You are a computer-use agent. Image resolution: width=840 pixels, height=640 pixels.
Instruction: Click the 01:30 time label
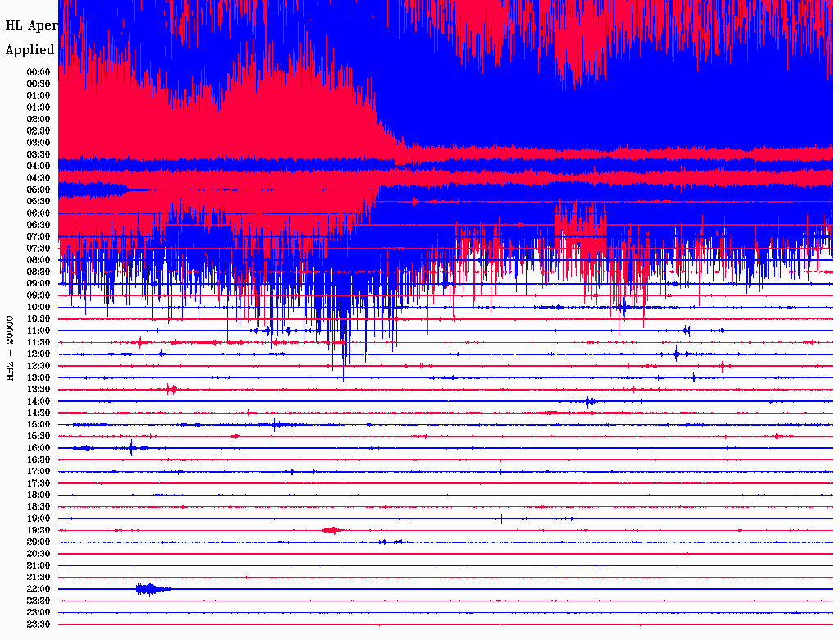point(39,107)
